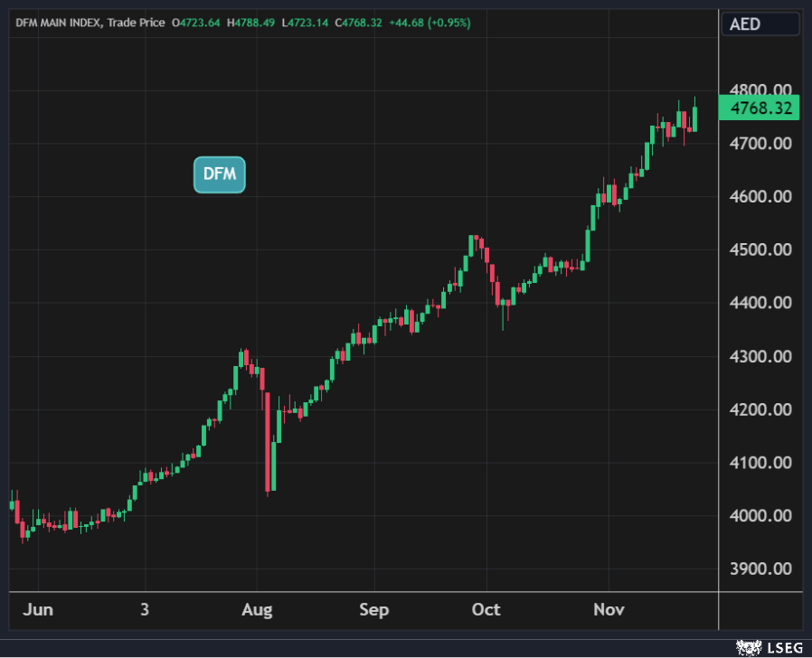Click the Jun label on time axis

37,609
